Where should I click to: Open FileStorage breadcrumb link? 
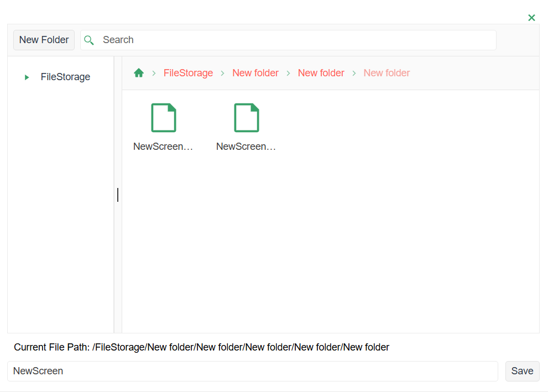tap(188, 73)
